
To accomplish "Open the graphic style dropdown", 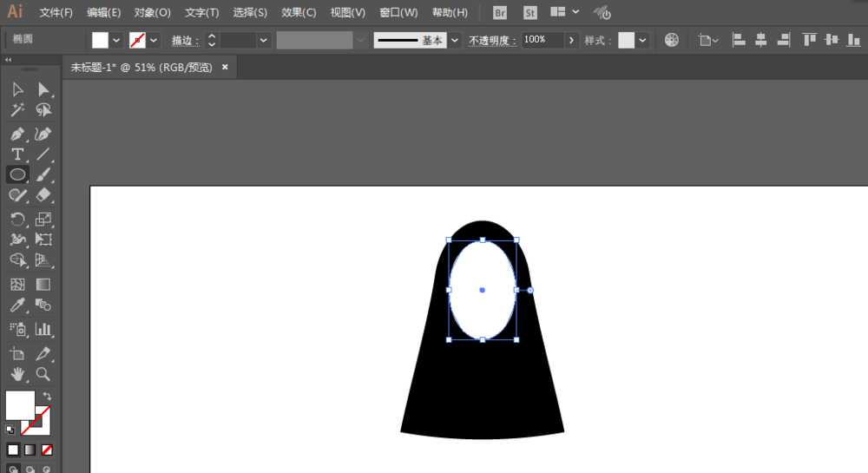I will coord(642,40).
